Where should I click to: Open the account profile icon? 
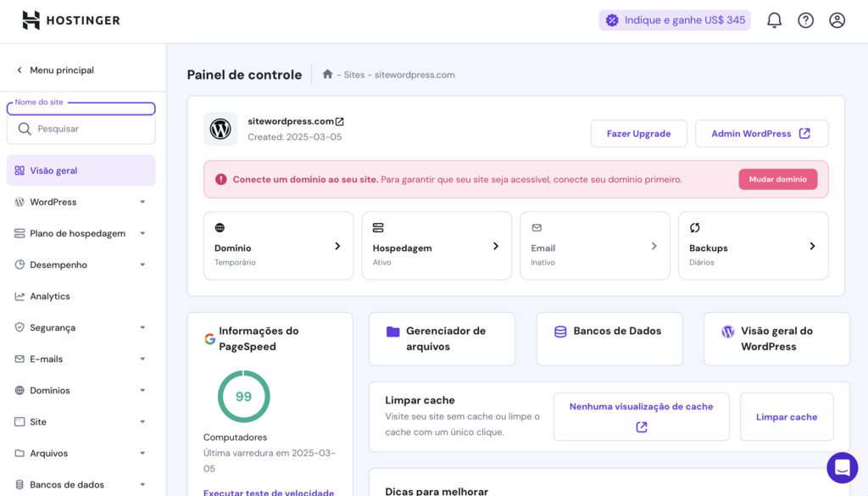coord(837,20)
